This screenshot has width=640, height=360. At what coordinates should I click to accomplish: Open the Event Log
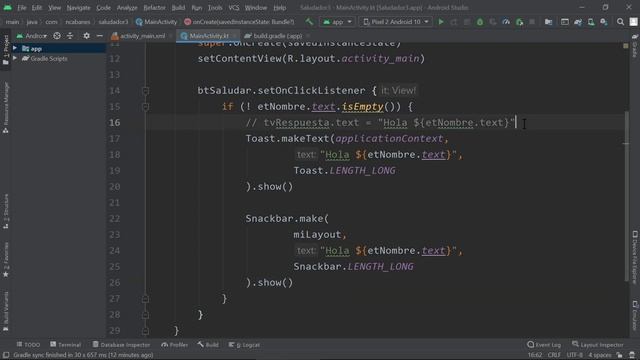544,345
